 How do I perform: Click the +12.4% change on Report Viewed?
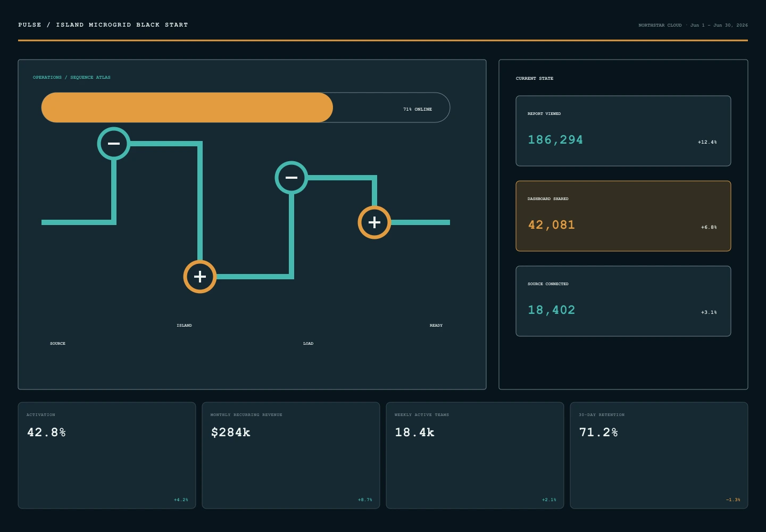(707, 142)
